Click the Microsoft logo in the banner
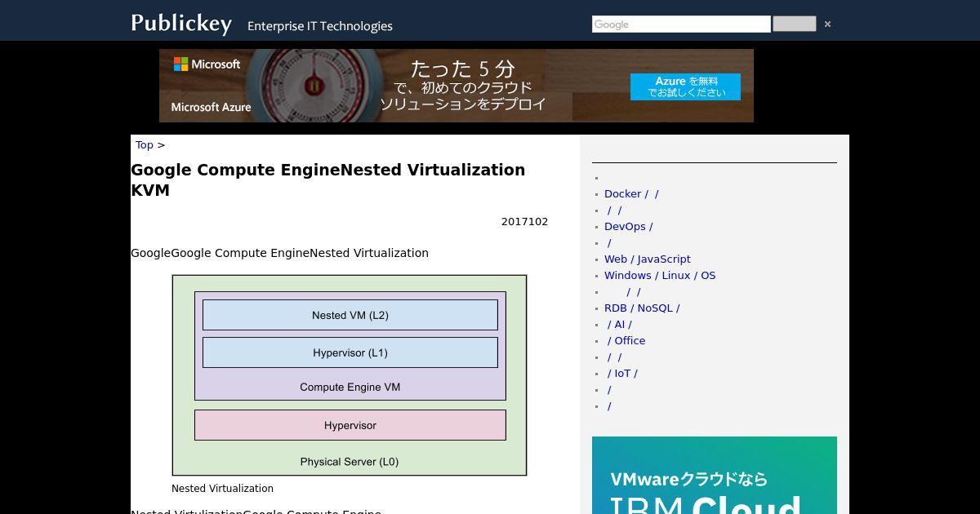This screenshot has height=514, width=980. pos(207,64)
